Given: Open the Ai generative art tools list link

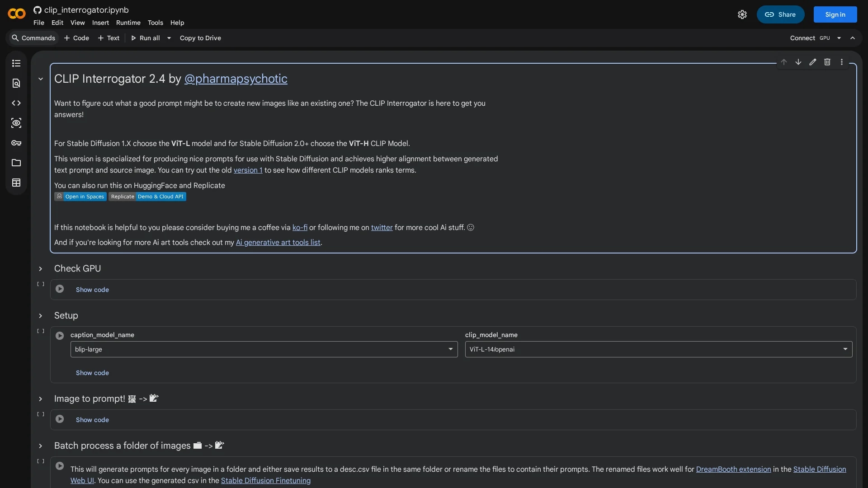Looking at the screenshot, I should point(278,242).
